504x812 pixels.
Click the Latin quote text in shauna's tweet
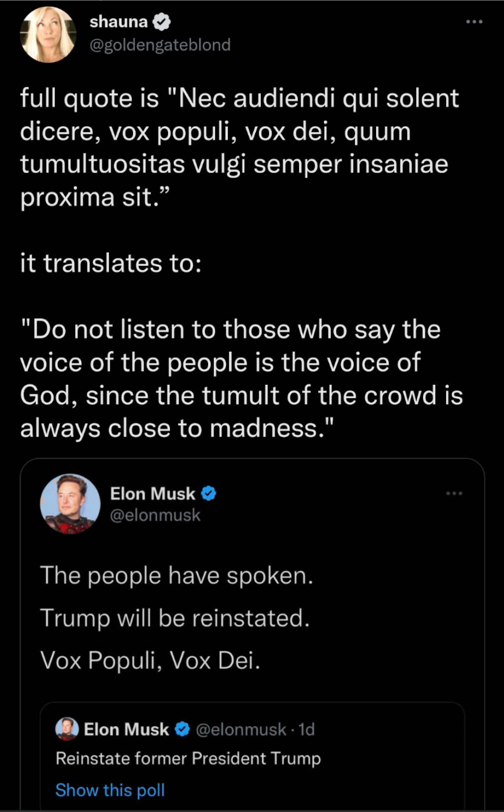click(239, 147)
